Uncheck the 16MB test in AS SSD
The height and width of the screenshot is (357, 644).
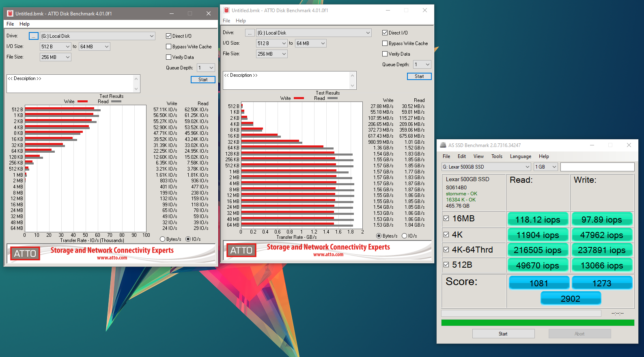(446, 219)
